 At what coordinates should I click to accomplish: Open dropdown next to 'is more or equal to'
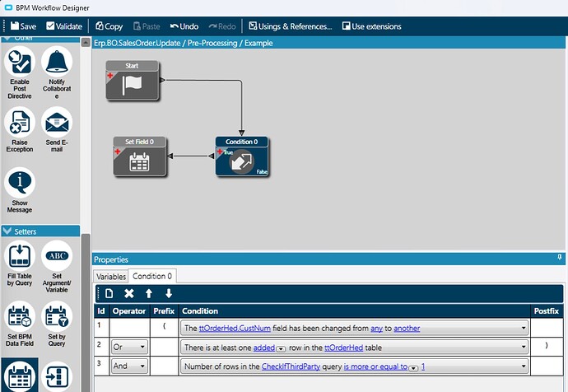click(x=413, y=368)
